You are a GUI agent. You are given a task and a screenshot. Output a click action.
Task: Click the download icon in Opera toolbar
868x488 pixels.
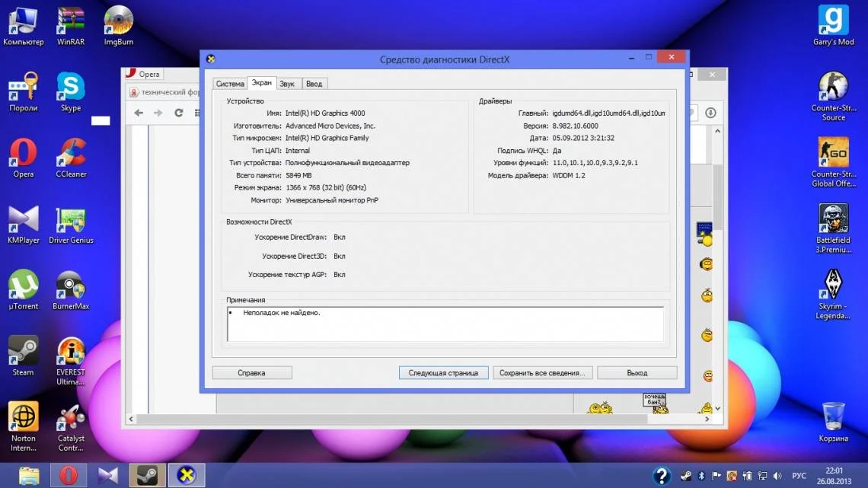pos(711,113)
